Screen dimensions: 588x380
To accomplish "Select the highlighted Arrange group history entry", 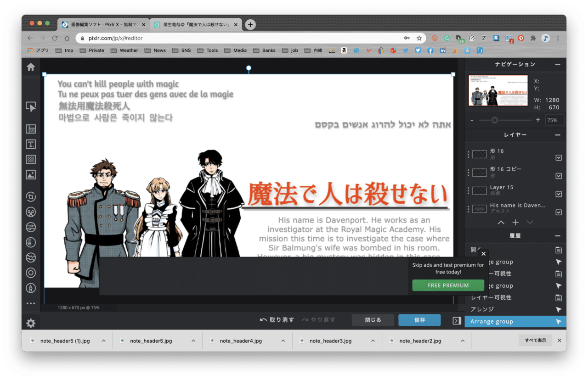I will coord(515,321).
